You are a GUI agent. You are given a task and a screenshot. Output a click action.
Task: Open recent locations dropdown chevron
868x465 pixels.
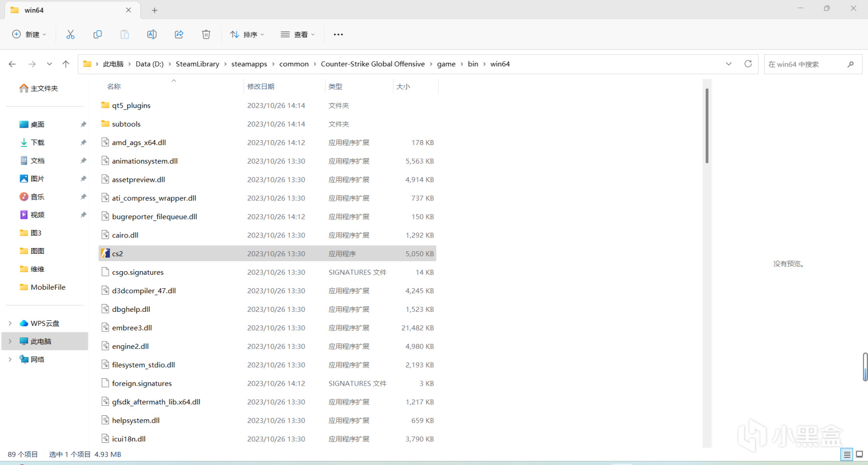coord(49,64)
